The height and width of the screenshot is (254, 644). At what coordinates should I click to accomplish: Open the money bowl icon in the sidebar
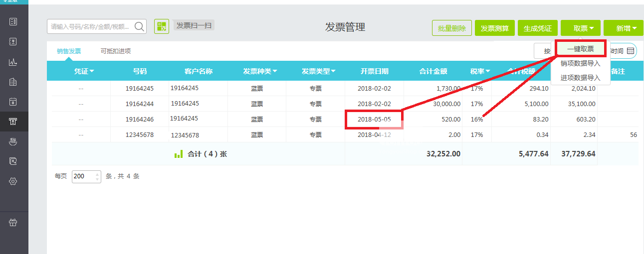(x=13, y=142)
